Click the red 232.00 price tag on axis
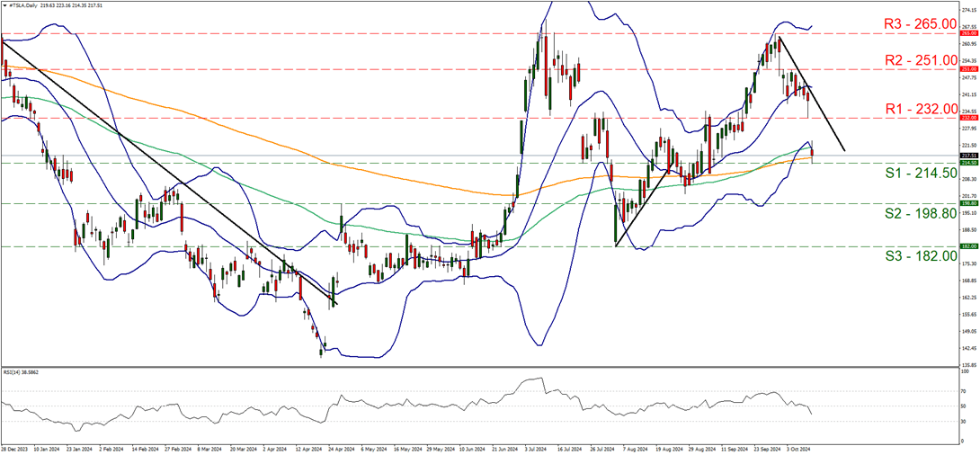The width and height of the screenshot is (980, 455). pyautogui.click(x=968, y=118)
